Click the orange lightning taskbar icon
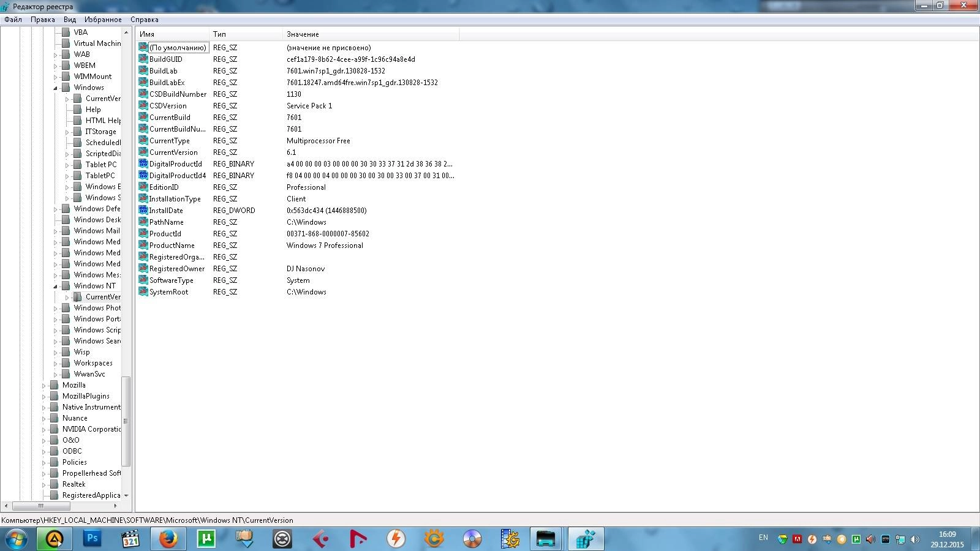 pyautogui.click(x=396, y=539)
